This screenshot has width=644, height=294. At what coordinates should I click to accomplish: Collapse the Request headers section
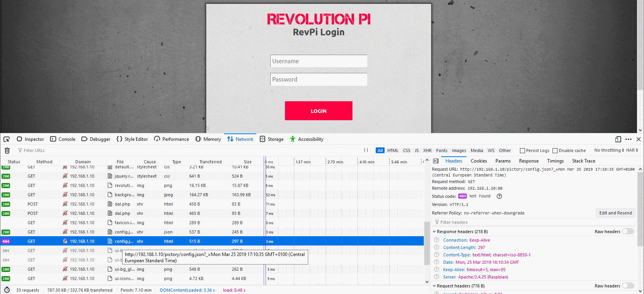click(434, 286)
